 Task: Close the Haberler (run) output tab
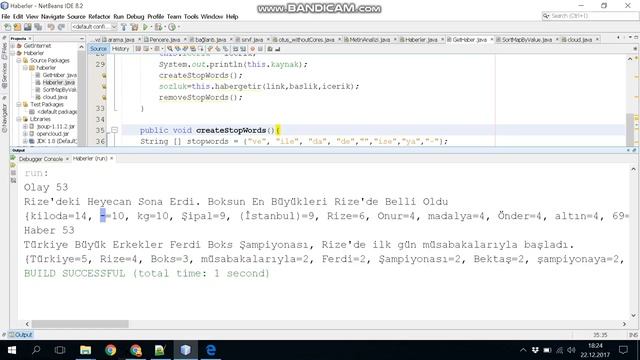(x=111, y=158)
